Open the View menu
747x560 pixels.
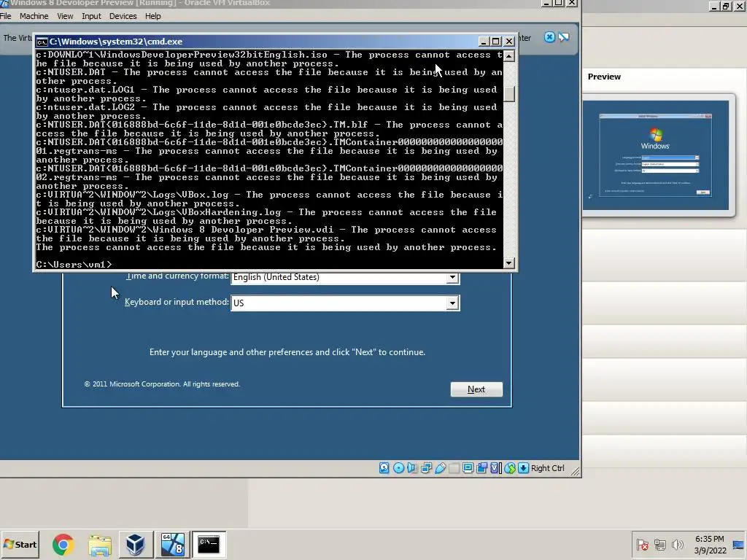tap(65, 16)
